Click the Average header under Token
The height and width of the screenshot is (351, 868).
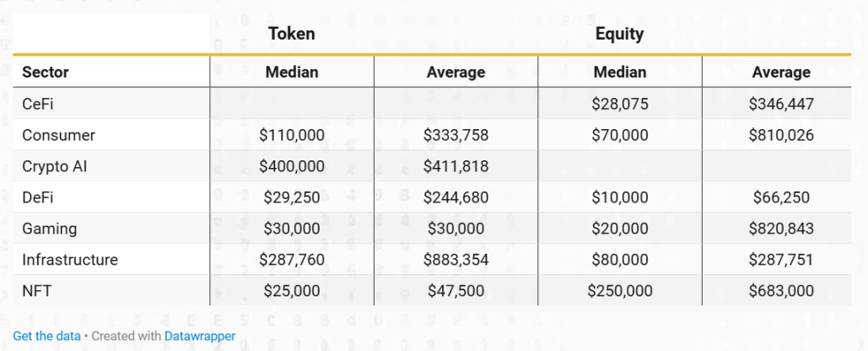point(456,72)
